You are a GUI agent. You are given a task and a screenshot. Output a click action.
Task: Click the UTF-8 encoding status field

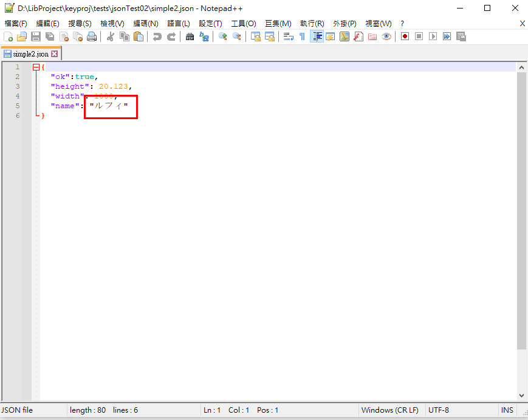tap(439, 410)
